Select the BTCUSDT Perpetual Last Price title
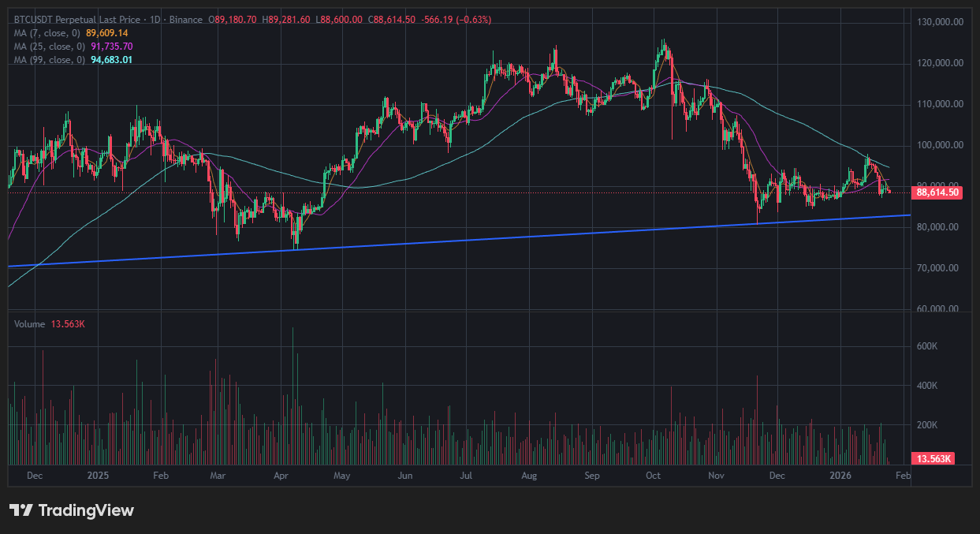Viewport: 980px width, 534px height. click(x=78, y=19)
